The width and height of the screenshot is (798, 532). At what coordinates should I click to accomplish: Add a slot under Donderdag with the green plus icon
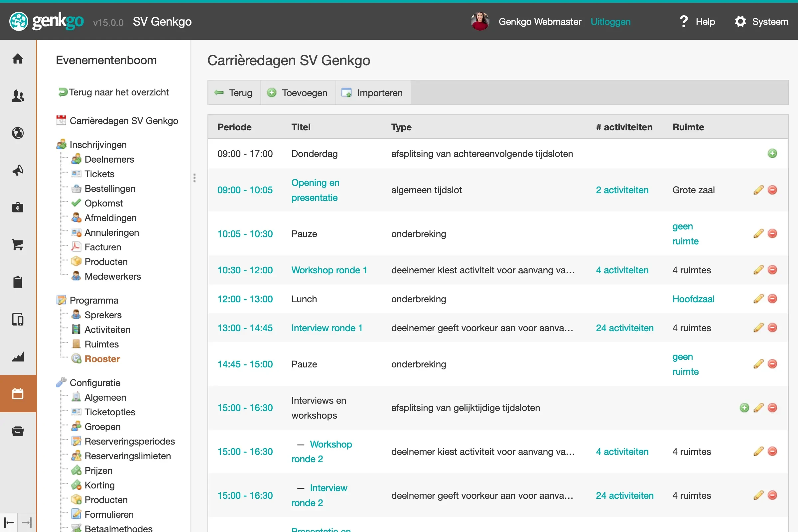(772, 154)
